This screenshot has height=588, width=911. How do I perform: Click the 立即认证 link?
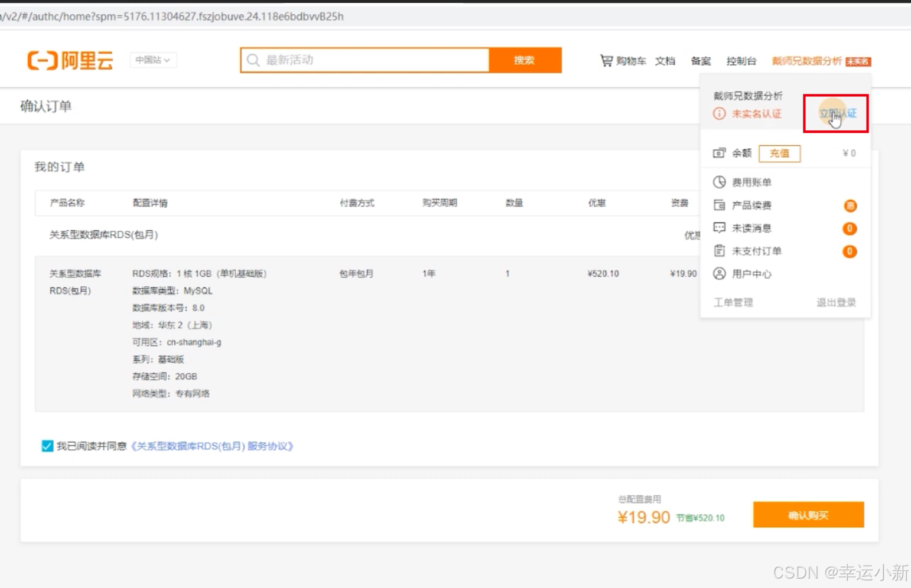[837, 113]
